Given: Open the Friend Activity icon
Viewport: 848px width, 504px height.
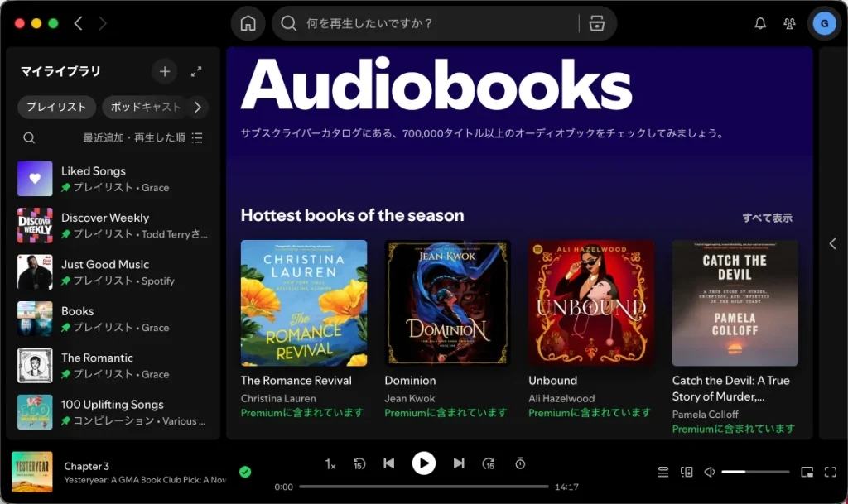Looking at the screenshot, I should pyautogui.click(x=789, y=23).
